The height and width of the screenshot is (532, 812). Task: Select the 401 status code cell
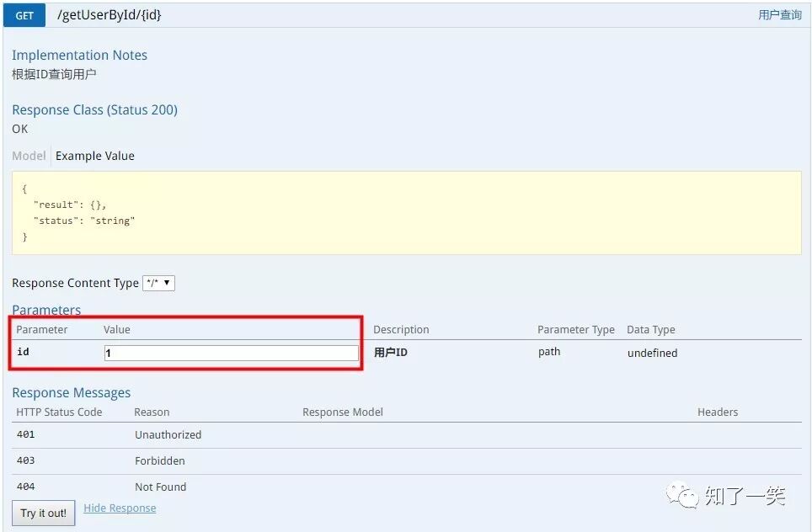coord(25,434)
